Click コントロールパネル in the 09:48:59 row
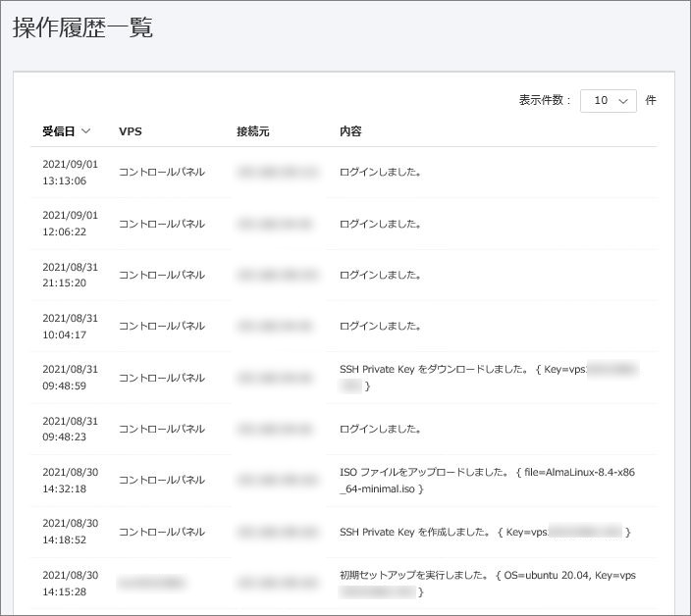The height and width of the screenshot is (616, 691). (x=162, y=378)
